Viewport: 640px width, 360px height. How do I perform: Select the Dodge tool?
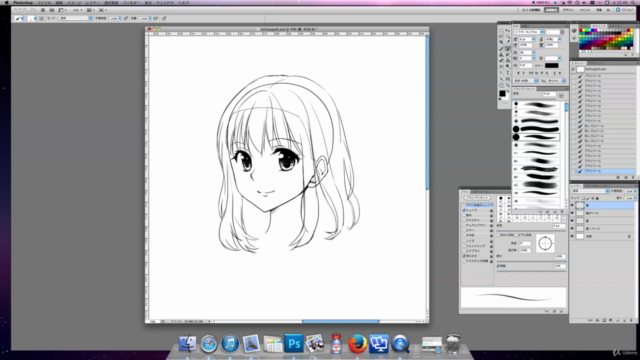point(508,66)
